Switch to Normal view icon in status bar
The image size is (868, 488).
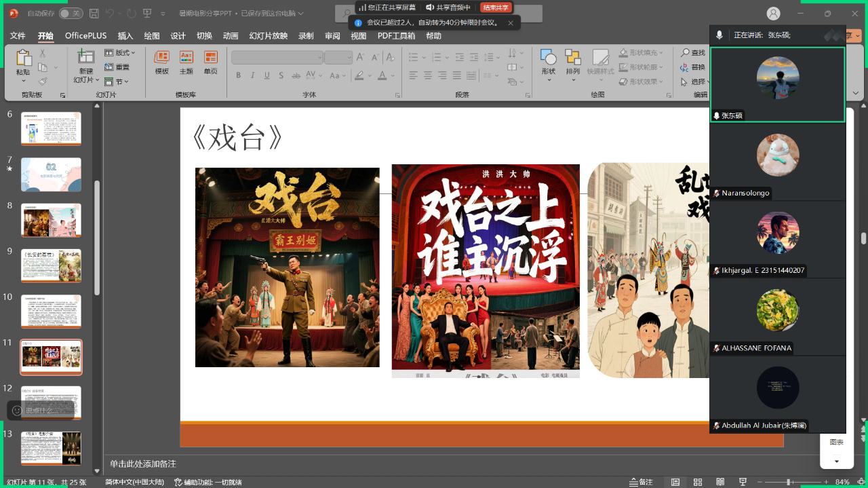pyautogui.click(x=675, y=482)
